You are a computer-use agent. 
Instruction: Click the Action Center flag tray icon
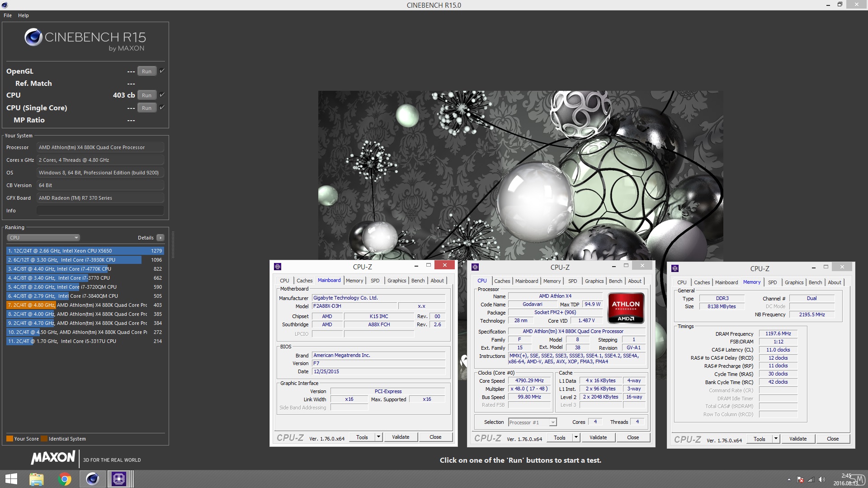coord(800,479)
